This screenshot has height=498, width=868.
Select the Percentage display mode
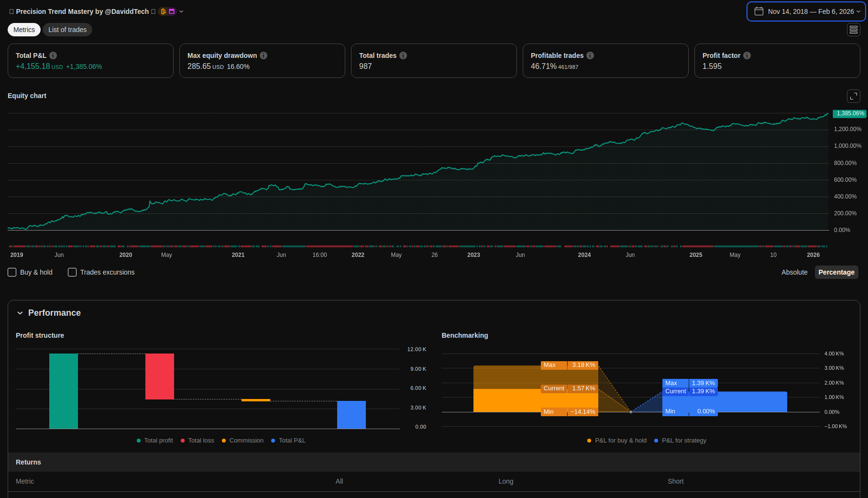click(836, 272)
